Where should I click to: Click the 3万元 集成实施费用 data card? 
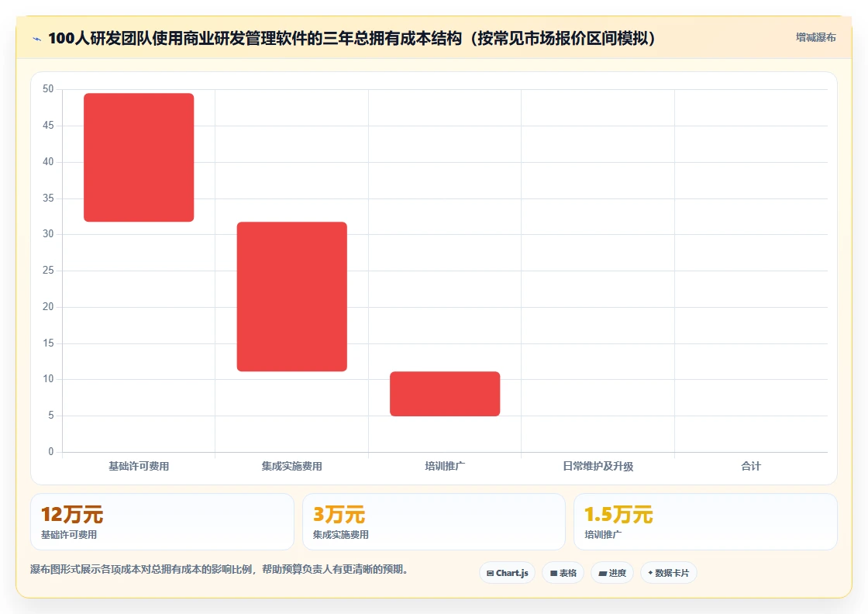tap(434, 522)
